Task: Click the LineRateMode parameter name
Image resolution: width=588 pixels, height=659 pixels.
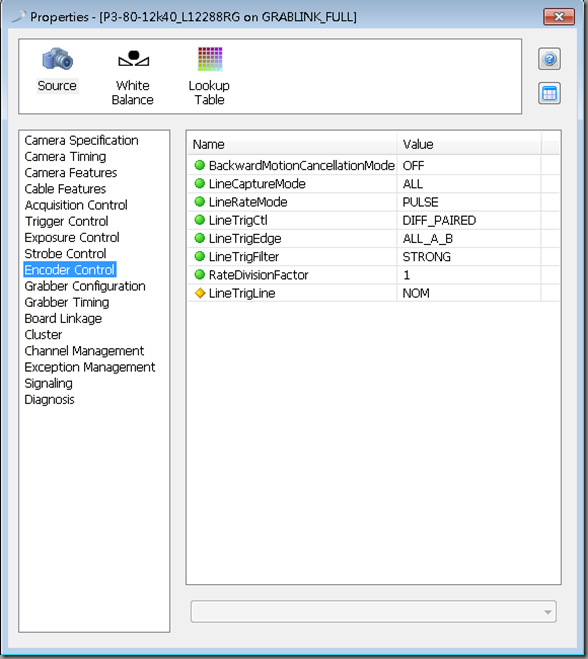Action: (x=248, y=202)
